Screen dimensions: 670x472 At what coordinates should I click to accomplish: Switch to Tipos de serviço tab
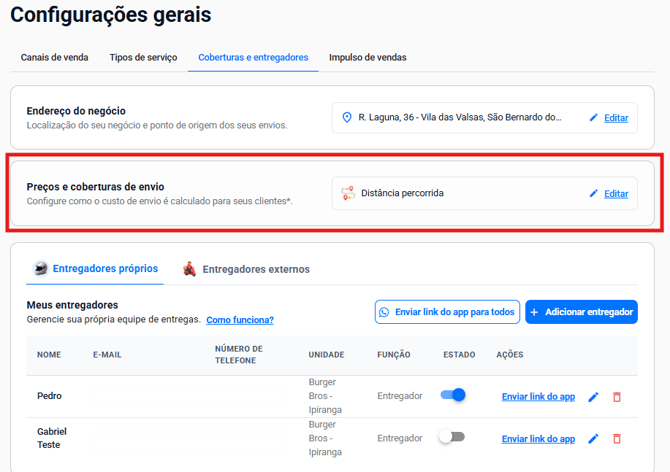143,57
